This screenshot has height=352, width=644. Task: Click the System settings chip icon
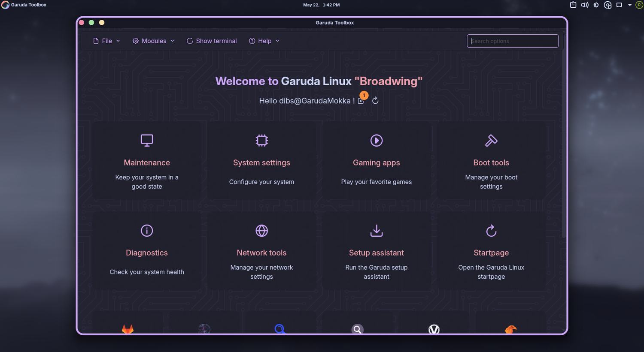[x=261, y=140]
